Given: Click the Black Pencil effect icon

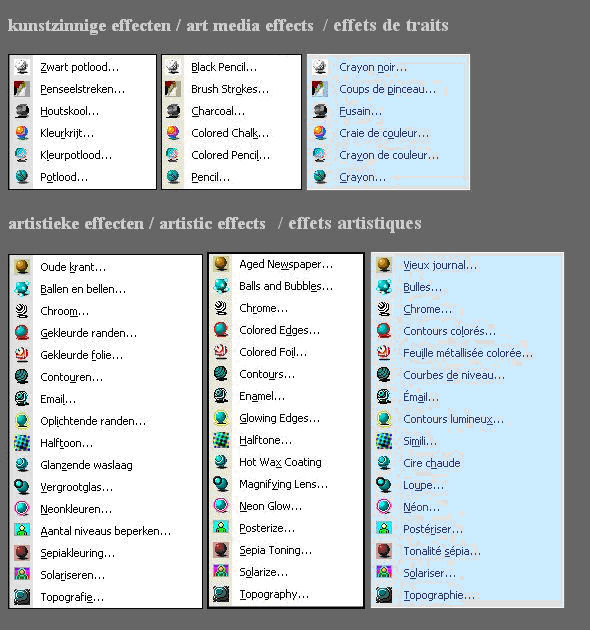Looking at the screenshot, I should click(173, 67).
